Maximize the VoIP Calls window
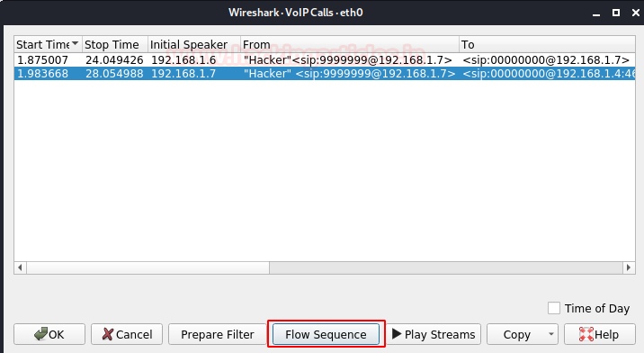Image resolution: width=644 pixels, height=353 pixels. point(615,13)
